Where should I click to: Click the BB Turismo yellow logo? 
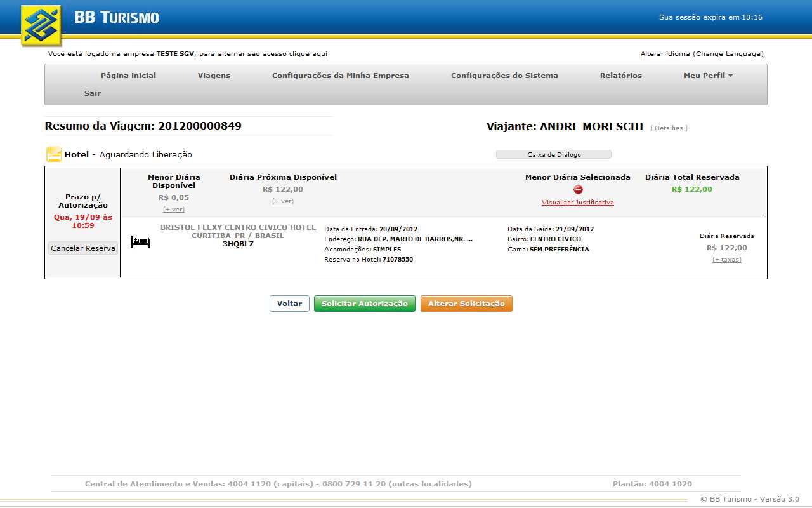pyautogui.click(x=41, y=25)
